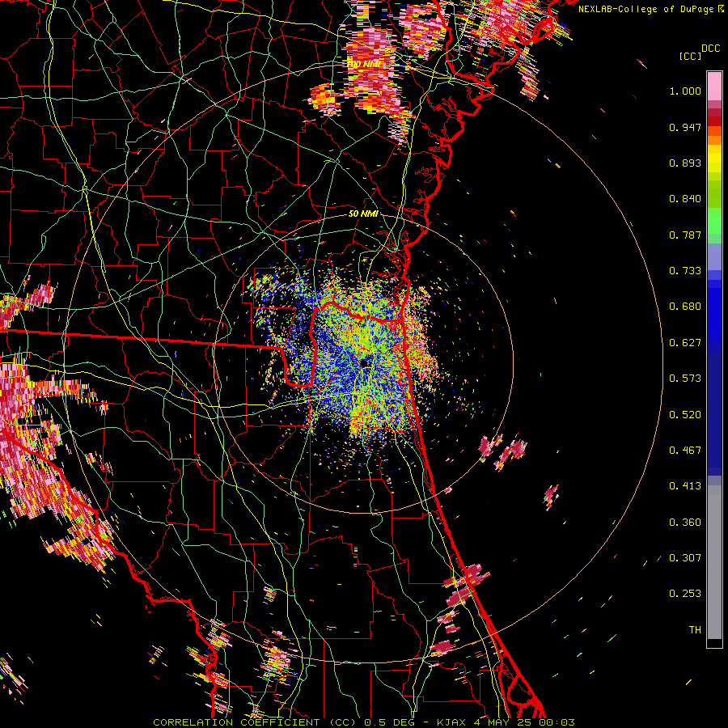Viewport: 728px width, 728px height.
Task: Select the 0.573 scale value
Action: pyautogui.click(x=685, y=379)
